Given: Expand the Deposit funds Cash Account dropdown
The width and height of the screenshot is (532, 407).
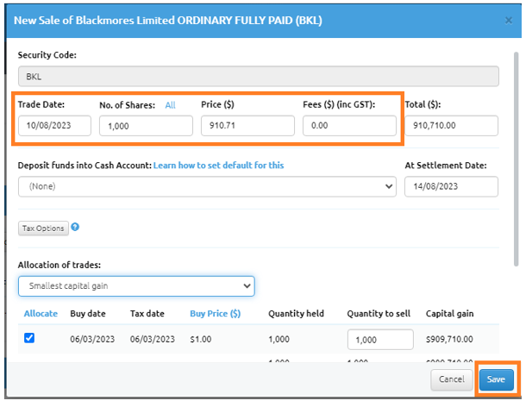Looking at the screenshot, I should tap(207, 186).
